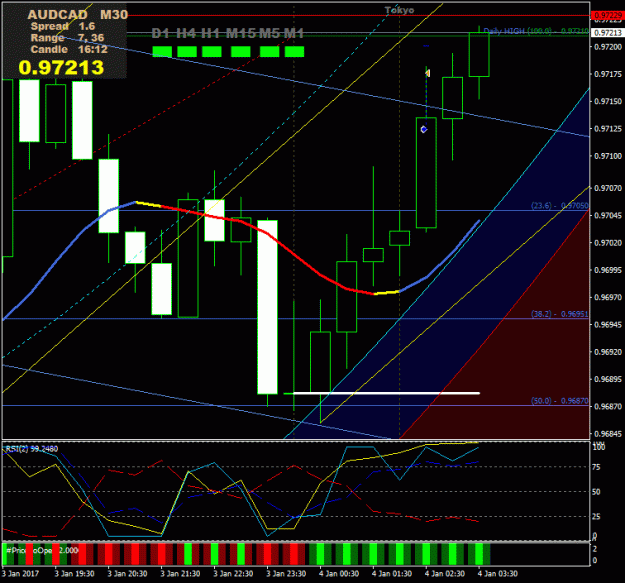Click the 0.96995 price axis value
The height and width of the screenshot is (583, 625).
[607, 270]
